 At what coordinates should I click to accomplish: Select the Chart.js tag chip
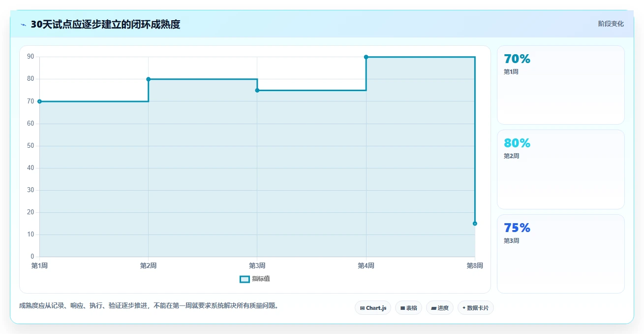click(x=373, y=308)
